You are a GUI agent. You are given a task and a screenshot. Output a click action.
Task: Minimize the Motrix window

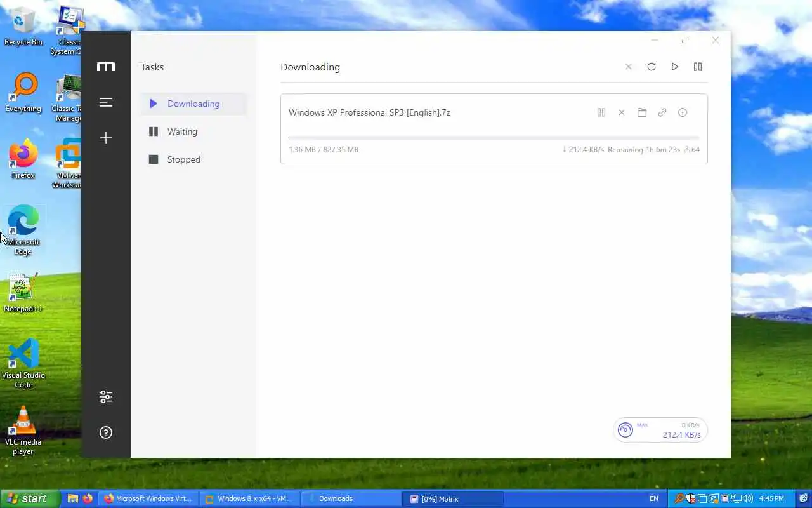(x=655, y=40)
